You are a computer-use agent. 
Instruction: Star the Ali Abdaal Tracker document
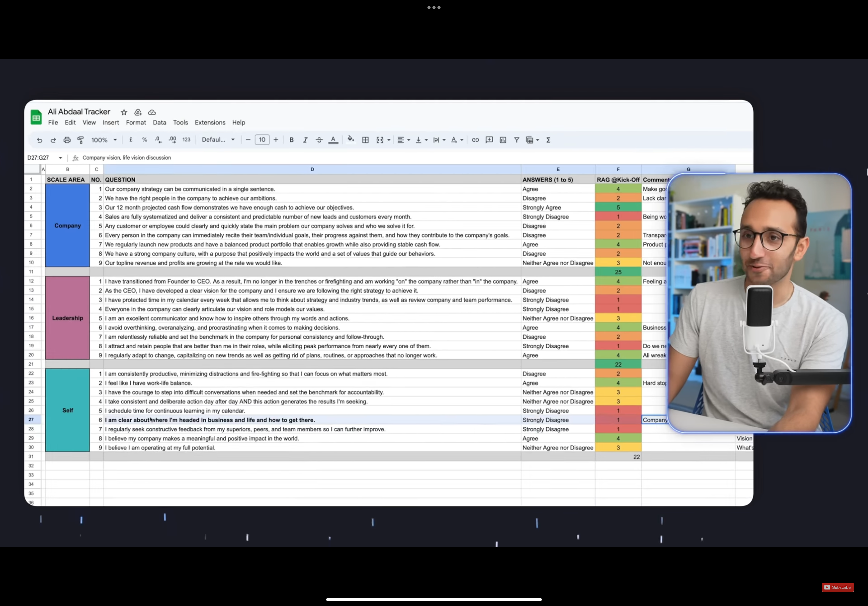coord(124,112)
